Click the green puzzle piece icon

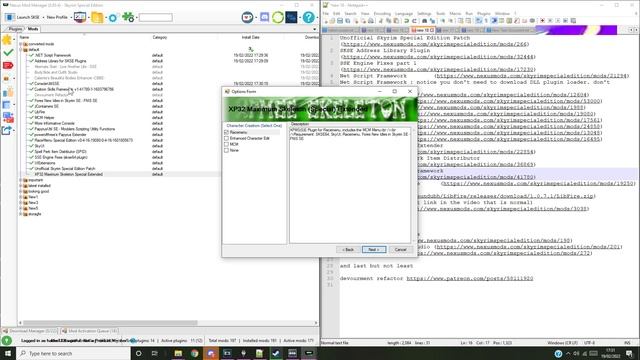[x=128, y=17]
